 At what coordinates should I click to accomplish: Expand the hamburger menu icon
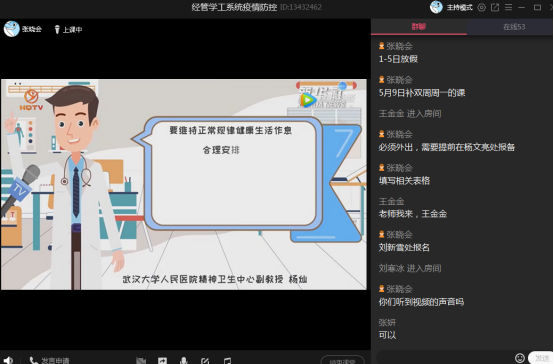pyautogui.click(x=508, y=7)
